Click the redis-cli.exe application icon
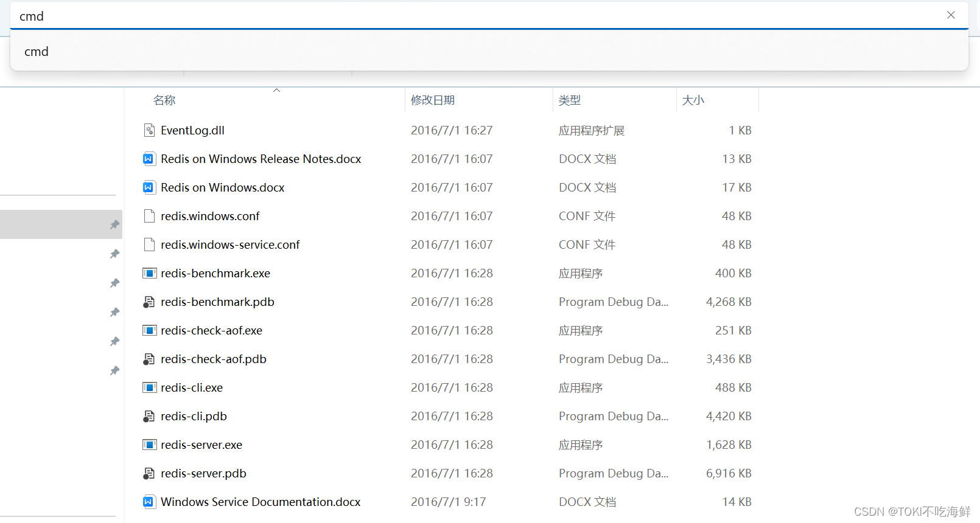This screenshot has height=523, width=980. tap(149, 387)
